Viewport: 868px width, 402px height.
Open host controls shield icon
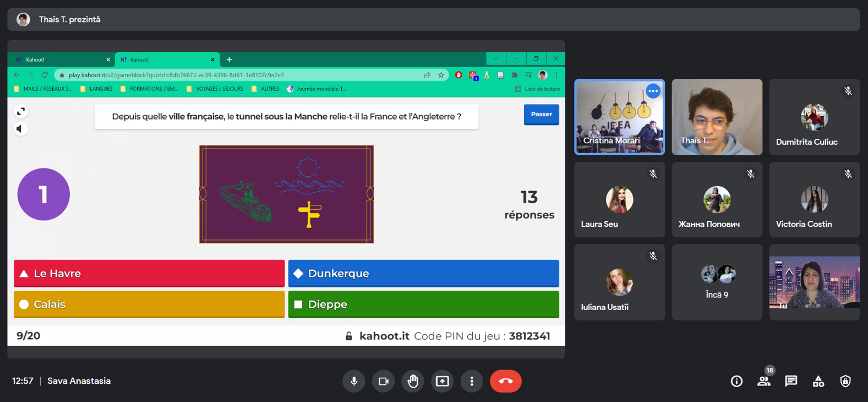tap(845, 381)
